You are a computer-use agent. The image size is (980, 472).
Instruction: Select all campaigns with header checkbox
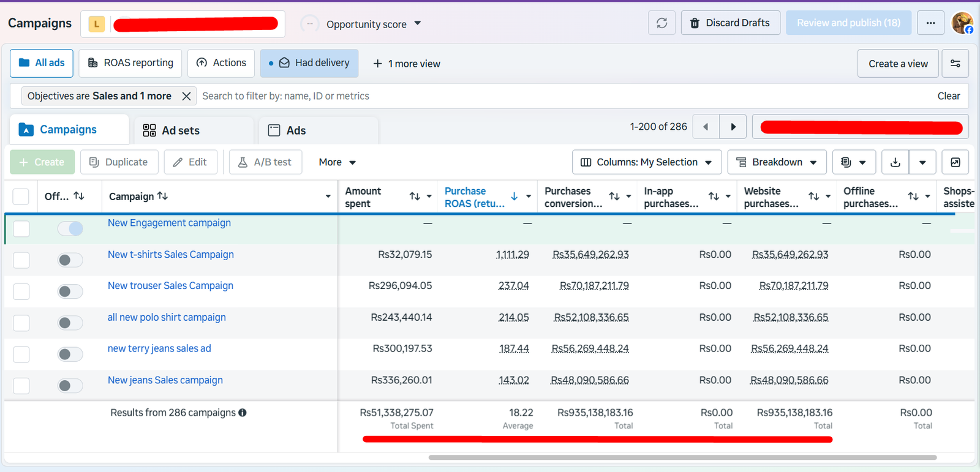pyautogui.click(x=21, y=197)
